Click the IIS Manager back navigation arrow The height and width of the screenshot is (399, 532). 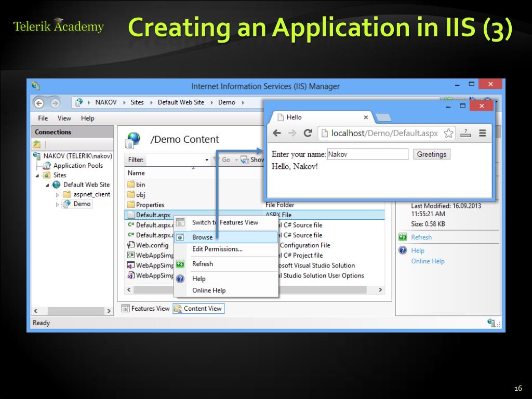coord(39,103)
